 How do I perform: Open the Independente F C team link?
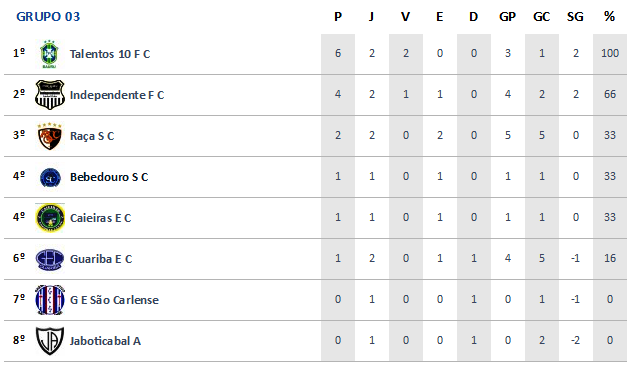[x=117, y=95]
